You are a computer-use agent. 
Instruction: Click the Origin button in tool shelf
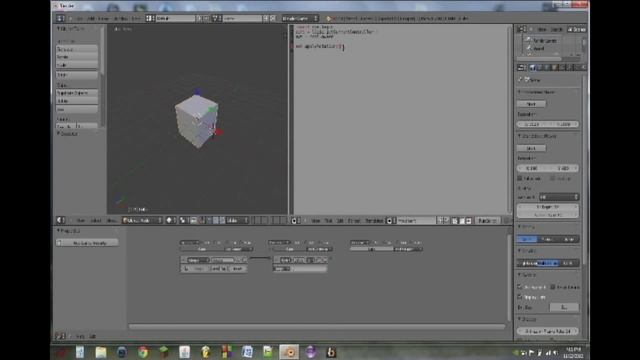pyautogui.click(x=77, y=75)
